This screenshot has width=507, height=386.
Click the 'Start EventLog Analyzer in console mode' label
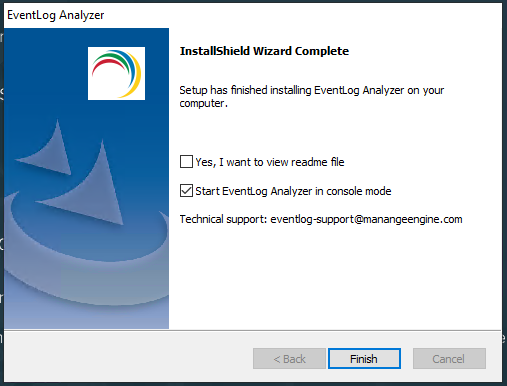(293, 191)
